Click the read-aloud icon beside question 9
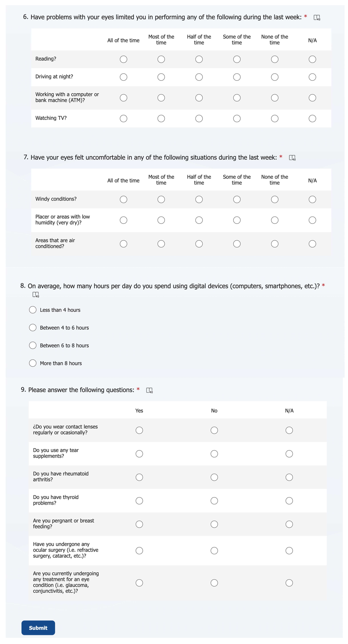Screen dimensions: 348x644 coord(149,390)
